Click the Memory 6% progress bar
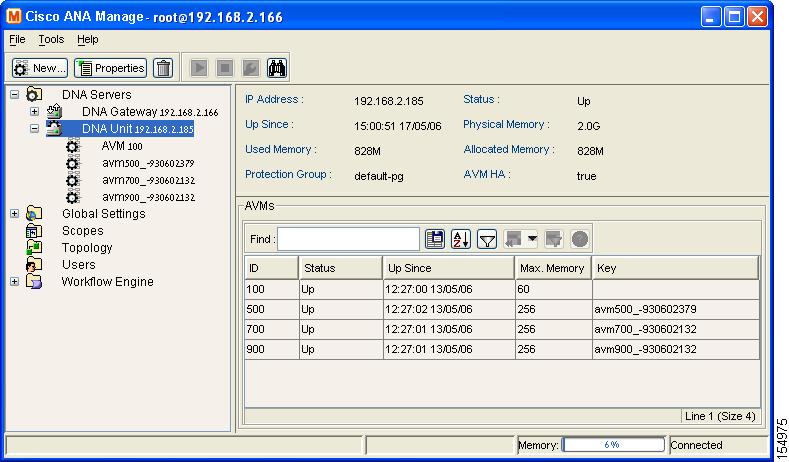This screenshot has width=789, height=462. [x=613, y=445]
